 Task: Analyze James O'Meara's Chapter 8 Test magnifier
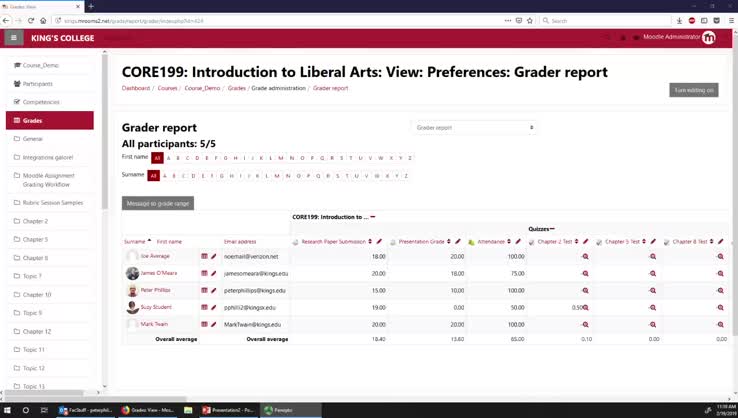point(721,273)
